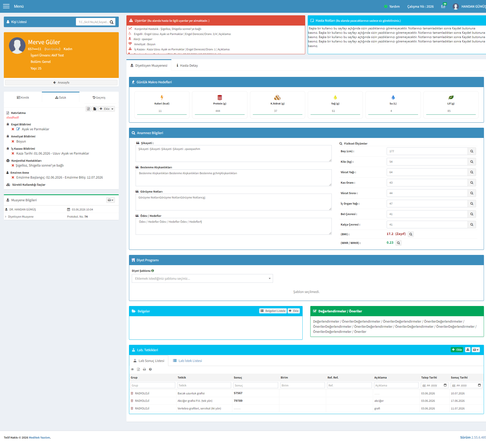Delete the Bacak uzunluk grafisi lab row
Viewport: 486px width, 448px height.
(132, 393)
